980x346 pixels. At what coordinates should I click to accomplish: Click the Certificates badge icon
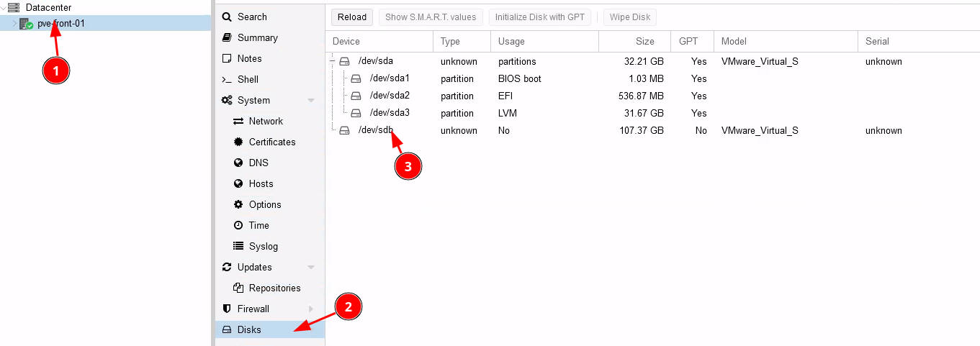(x=238, y=142)
